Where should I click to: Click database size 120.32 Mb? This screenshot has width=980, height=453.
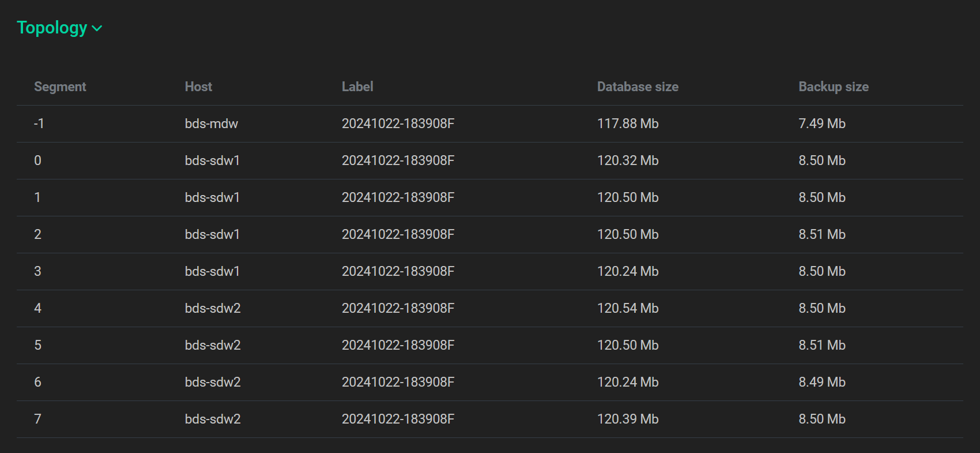(x=628, y=160)
